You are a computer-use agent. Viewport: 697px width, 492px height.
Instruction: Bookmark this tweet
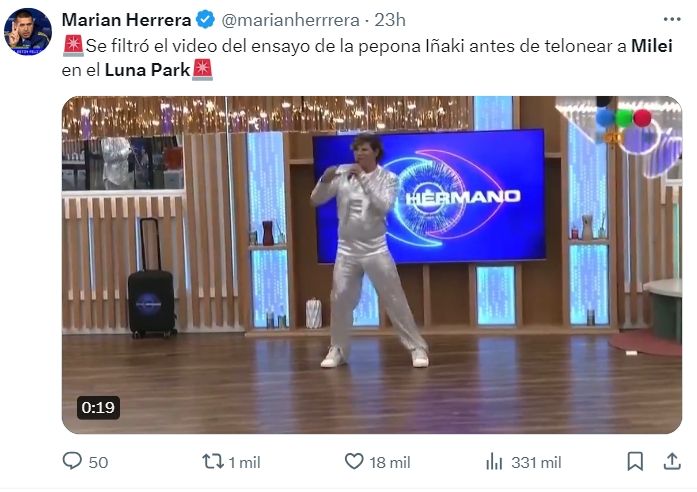click(635, 461)
